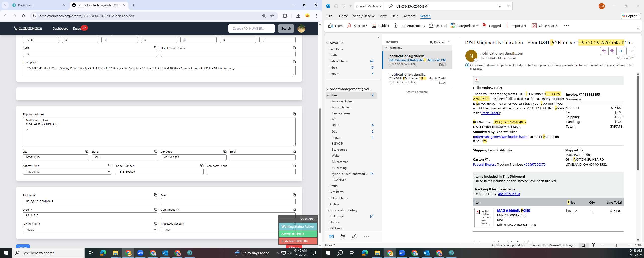Open Zoom from the left taskbar
Viewport: 644px width, 258px height.
(140, 253)
